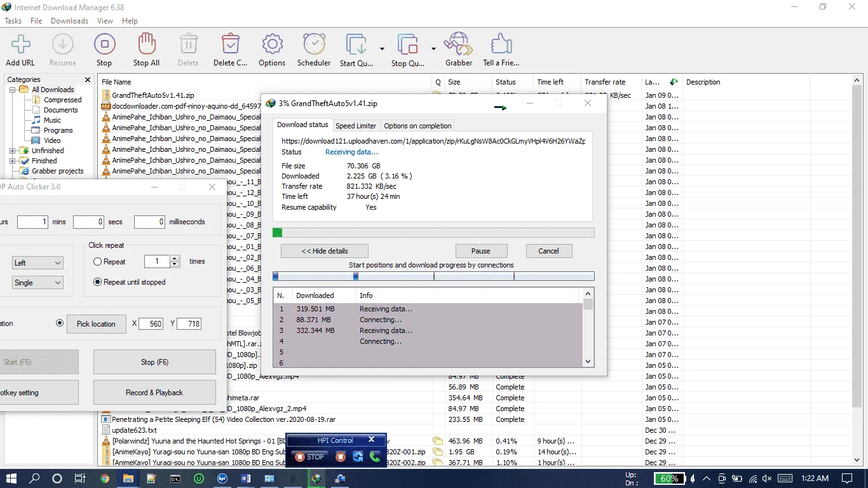868x488 pixels.
Task: Click Stop (F6) in Auto Clicker
Action: click(x=154, y=362)
